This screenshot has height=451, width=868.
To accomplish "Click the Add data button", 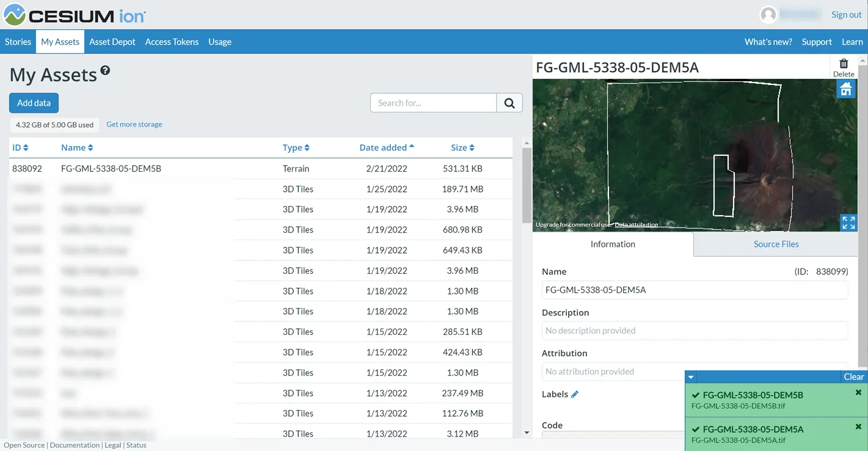I will (34, 103).
